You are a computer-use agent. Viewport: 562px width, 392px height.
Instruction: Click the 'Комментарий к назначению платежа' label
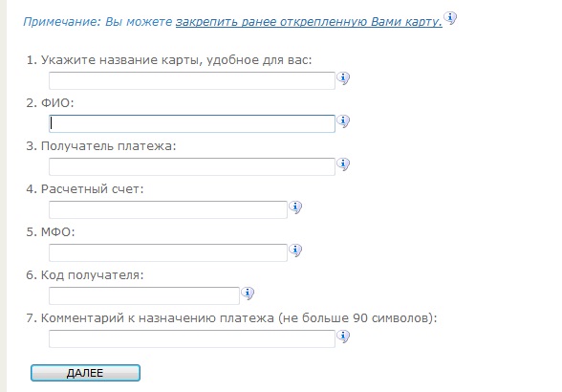click(158, 318)
